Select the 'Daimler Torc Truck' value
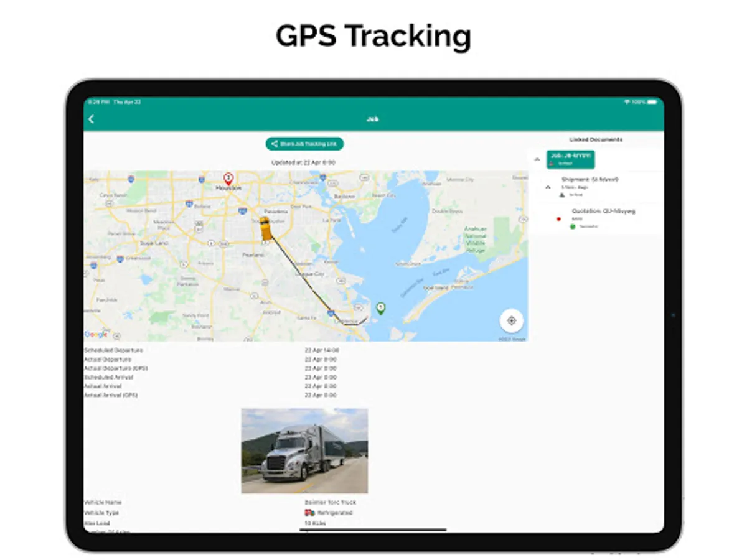This screenshot has width=747, height=560. click(x=330, y=502)
